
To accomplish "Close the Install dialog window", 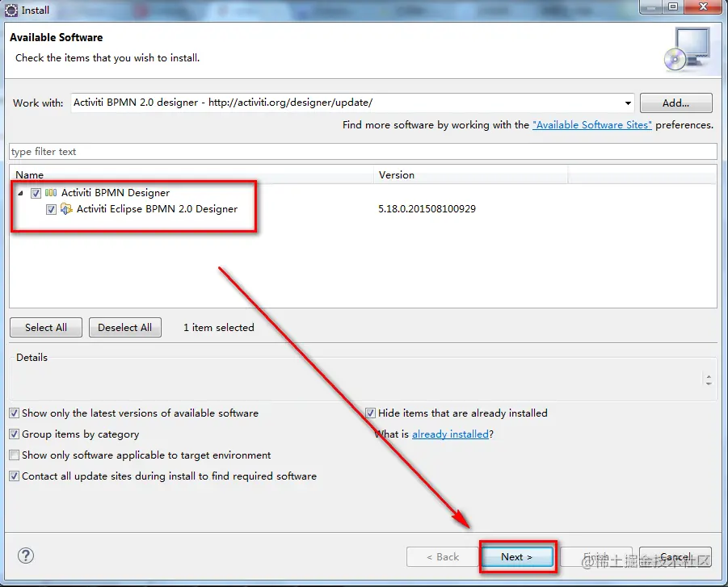I will pyautogui.click(x=704, y=6).
